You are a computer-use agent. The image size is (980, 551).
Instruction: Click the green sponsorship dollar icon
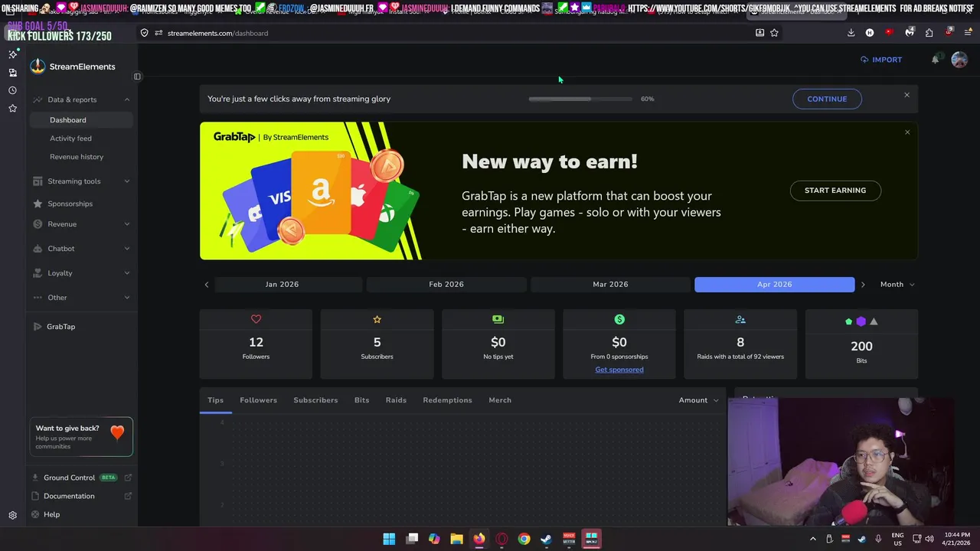[619, 319]
